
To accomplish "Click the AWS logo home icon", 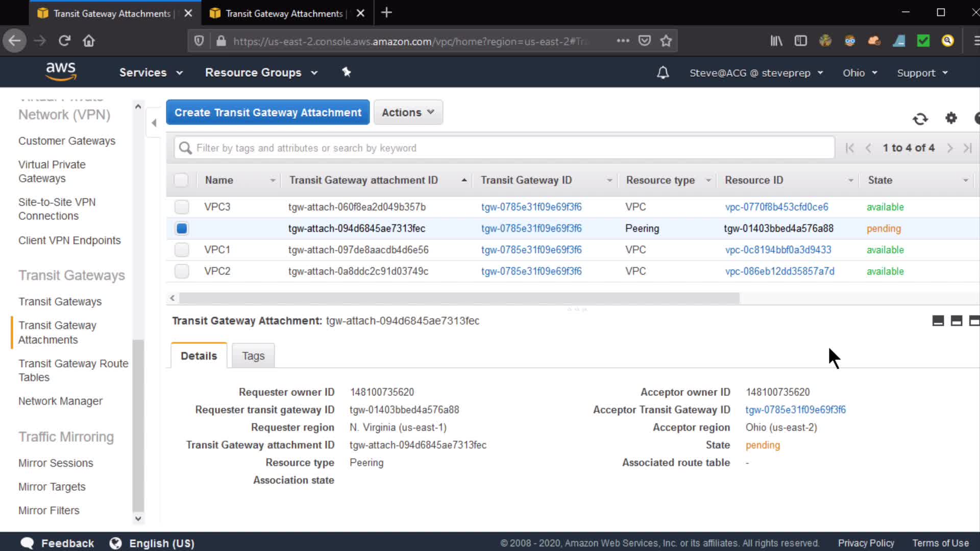I will click(x=61, y=71).
